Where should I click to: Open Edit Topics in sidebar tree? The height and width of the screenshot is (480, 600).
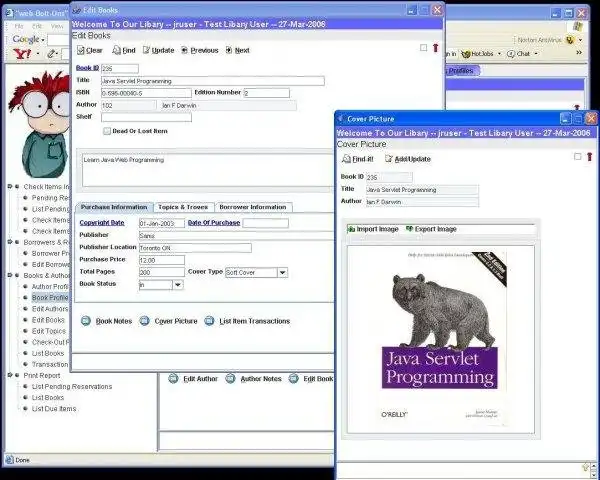pyautogui.click(x=49, y=331)
